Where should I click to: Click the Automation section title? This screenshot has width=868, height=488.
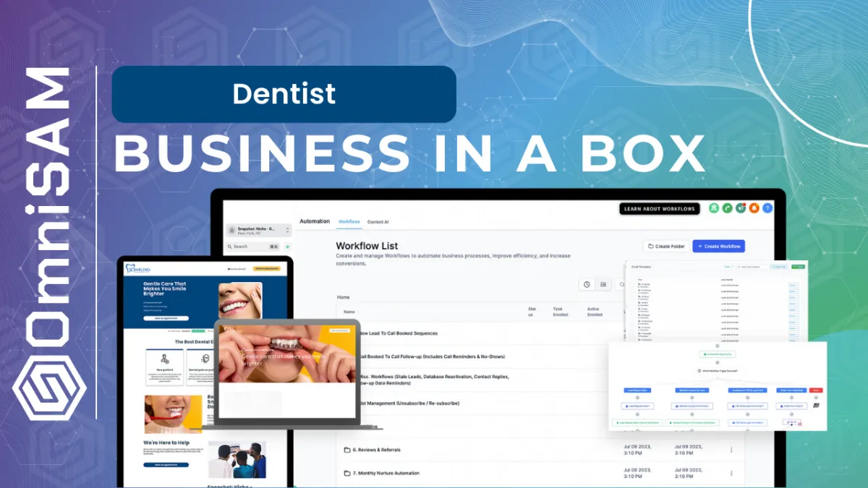pyautogui.click(x=315, y=221)
